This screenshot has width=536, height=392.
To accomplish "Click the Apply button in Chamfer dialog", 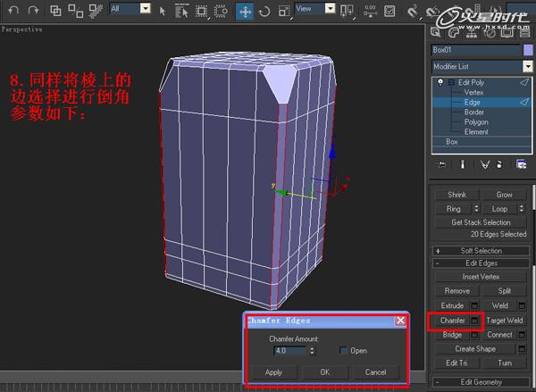I will pos(273,372).
